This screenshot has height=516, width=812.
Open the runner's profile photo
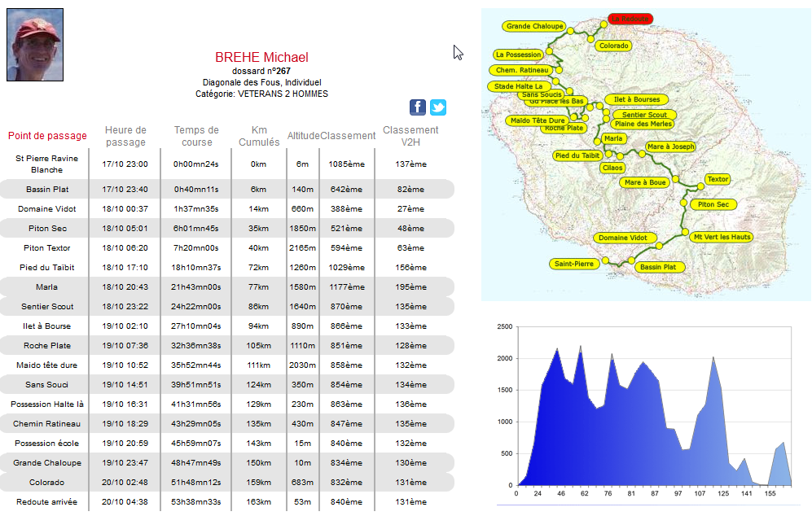point(35,45)
